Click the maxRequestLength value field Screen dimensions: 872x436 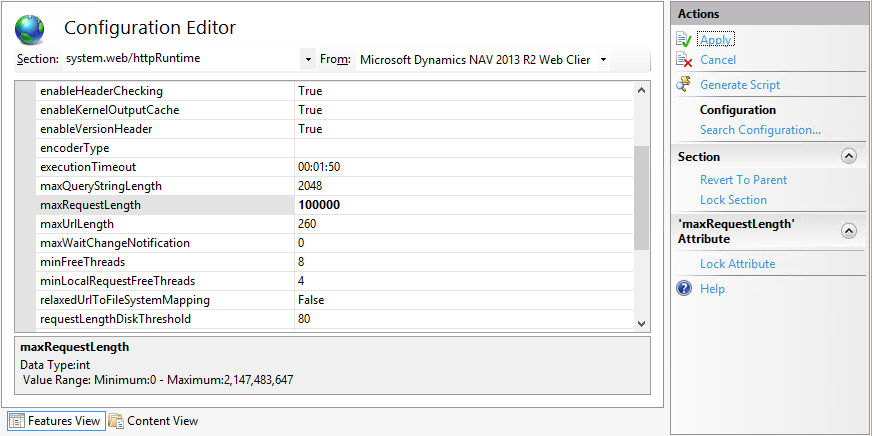(460, 205)
